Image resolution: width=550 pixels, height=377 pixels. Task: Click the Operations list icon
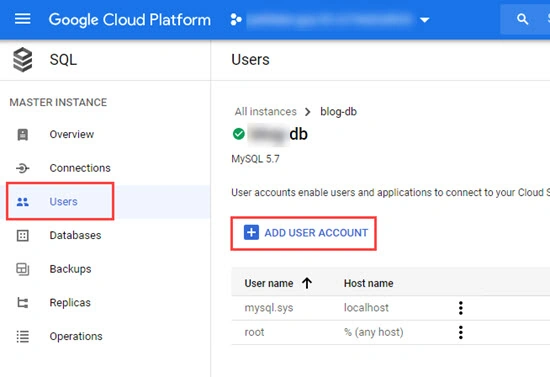23,336
